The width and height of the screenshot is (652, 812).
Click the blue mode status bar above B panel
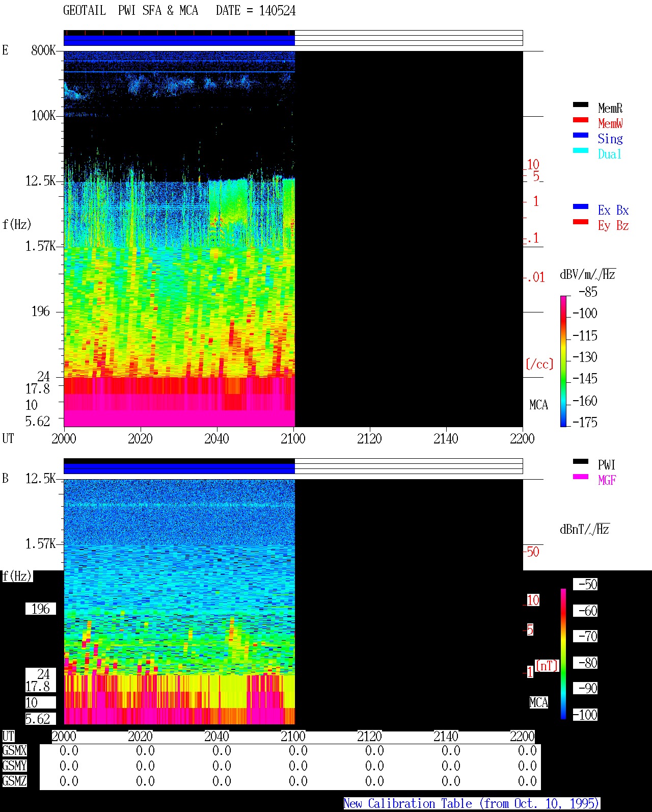click(179, 468)
